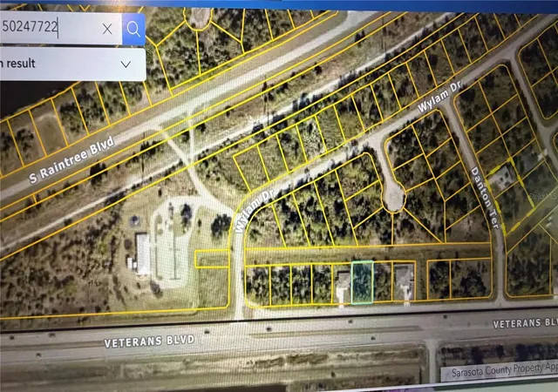
Task: Select the green highlighted parcel
Action: point(363,282)
